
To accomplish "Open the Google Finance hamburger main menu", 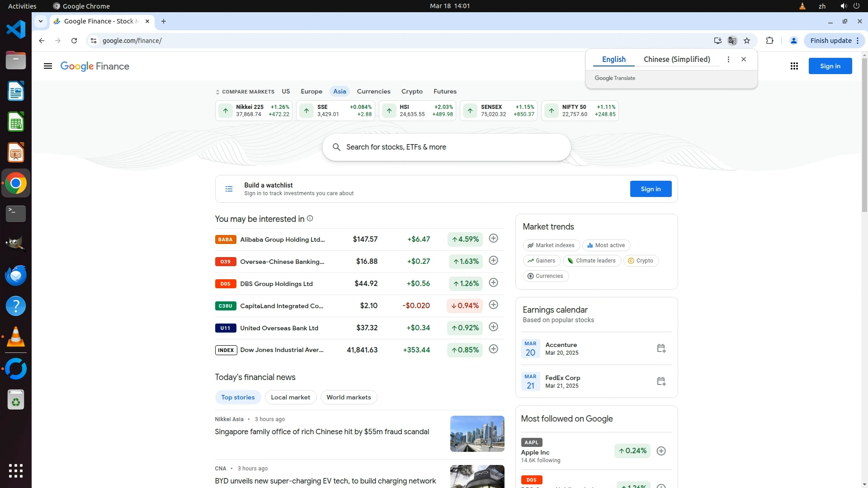I will 48,66.
